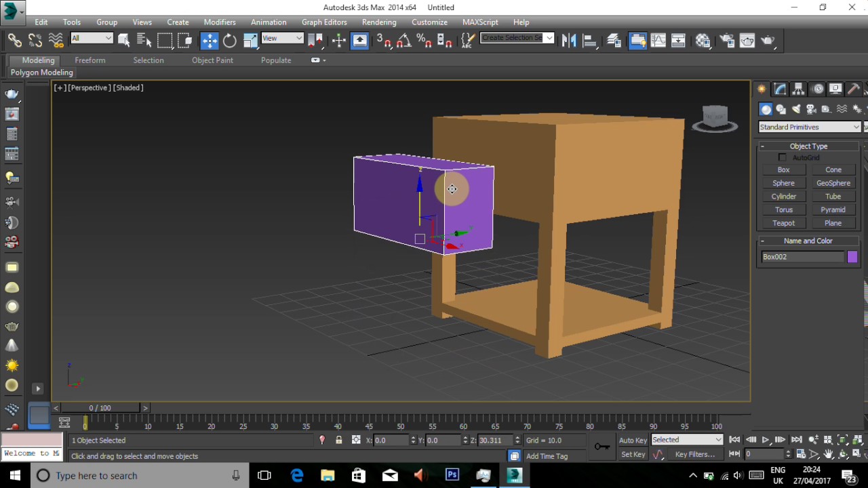Switch to the Freeform ribbon tab
The height and width of the screenshot is (488, 868).
tap(90, 60)
